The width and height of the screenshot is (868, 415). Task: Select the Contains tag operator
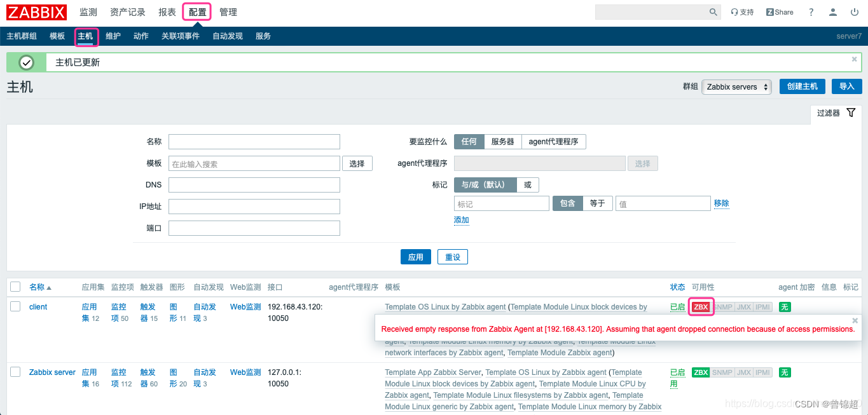click(x=567, y=203)
